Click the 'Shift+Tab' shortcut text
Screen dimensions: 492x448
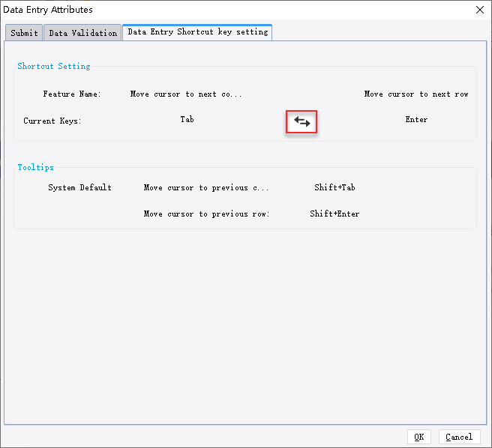pos(334,187)
